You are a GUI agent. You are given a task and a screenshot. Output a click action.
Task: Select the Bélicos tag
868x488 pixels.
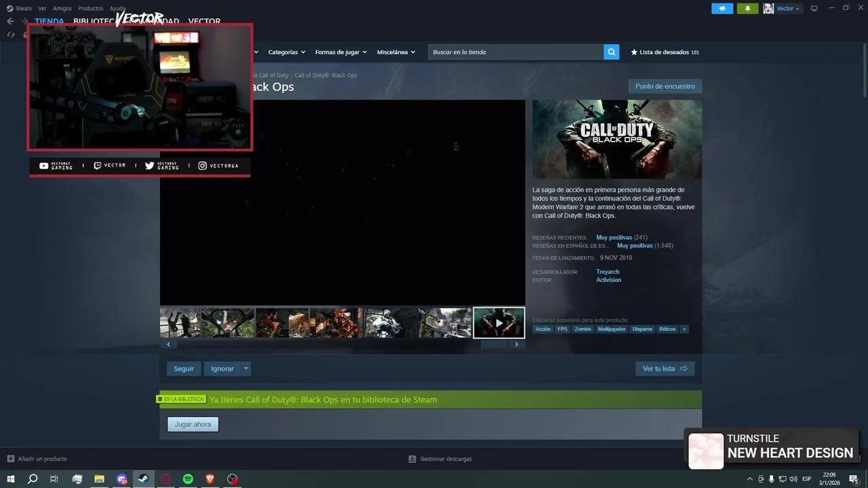pos(667,329)
